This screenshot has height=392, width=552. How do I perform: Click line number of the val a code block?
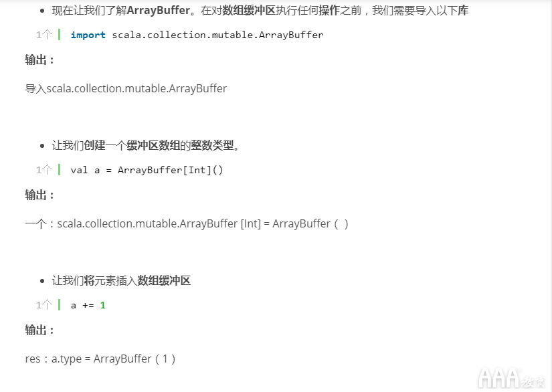tap(43, 170)
